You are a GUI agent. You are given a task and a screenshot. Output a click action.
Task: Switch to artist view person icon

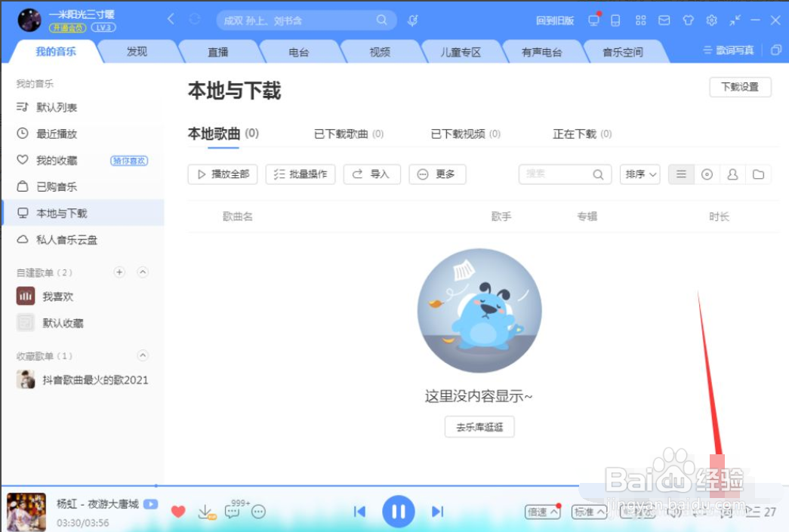pos(732,174)
